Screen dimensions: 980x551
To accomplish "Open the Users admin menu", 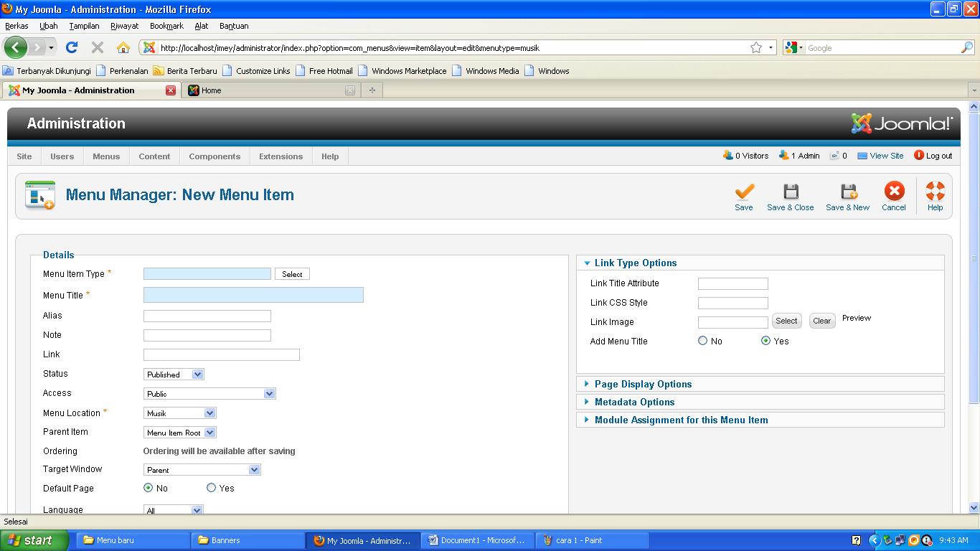I will (x=62, y=156).
